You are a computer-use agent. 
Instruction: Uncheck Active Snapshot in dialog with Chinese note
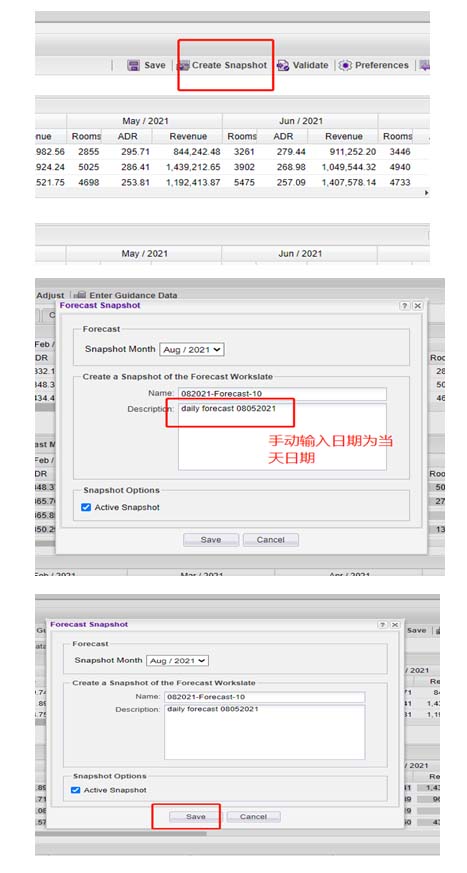tap(86, 507)
